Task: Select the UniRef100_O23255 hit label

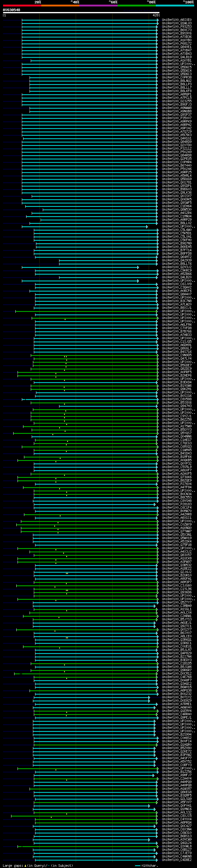Action: click(x=176, y=101)
